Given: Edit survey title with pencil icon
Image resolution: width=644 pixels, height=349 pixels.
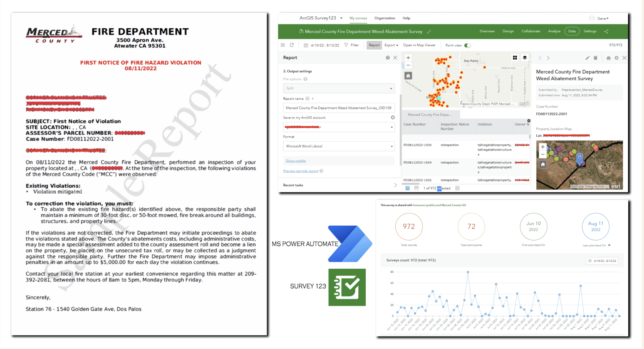Looking at the screenshot, I should coord(429,32).
